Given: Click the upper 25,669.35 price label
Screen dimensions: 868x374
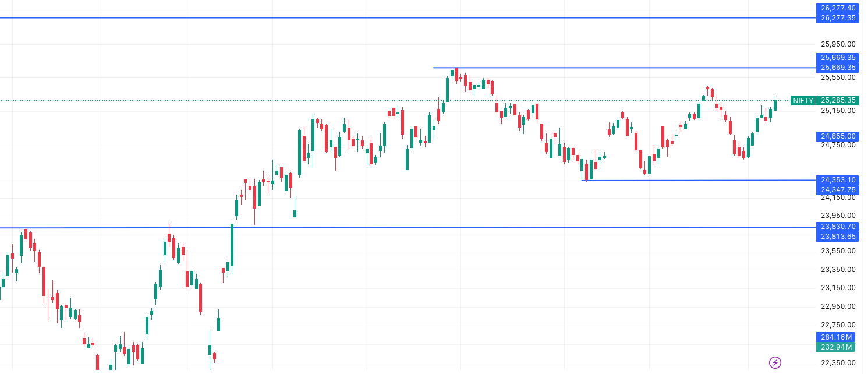Looking at the screenshot, I should tap(838, 58).
